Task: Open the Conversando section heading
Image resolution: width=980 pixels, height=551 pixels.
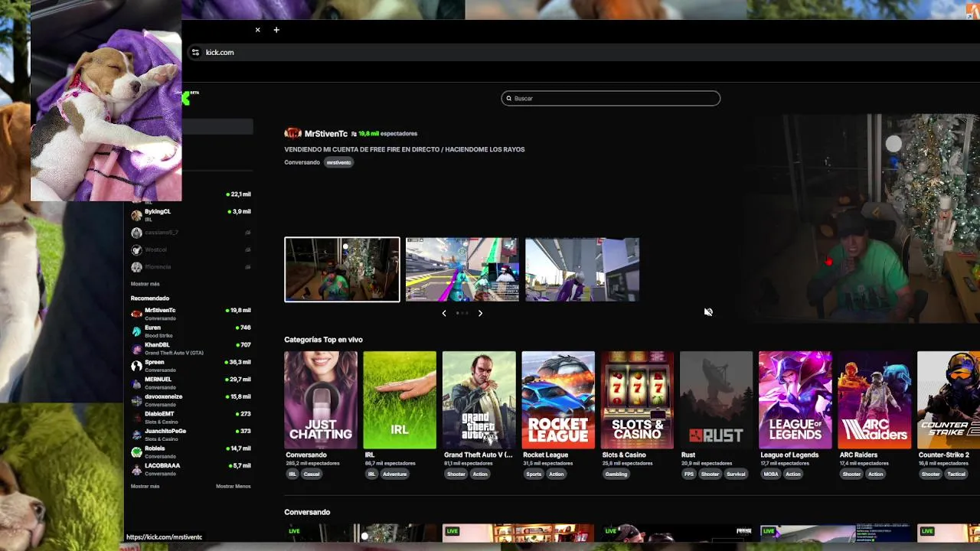Action: click(307, 512)
